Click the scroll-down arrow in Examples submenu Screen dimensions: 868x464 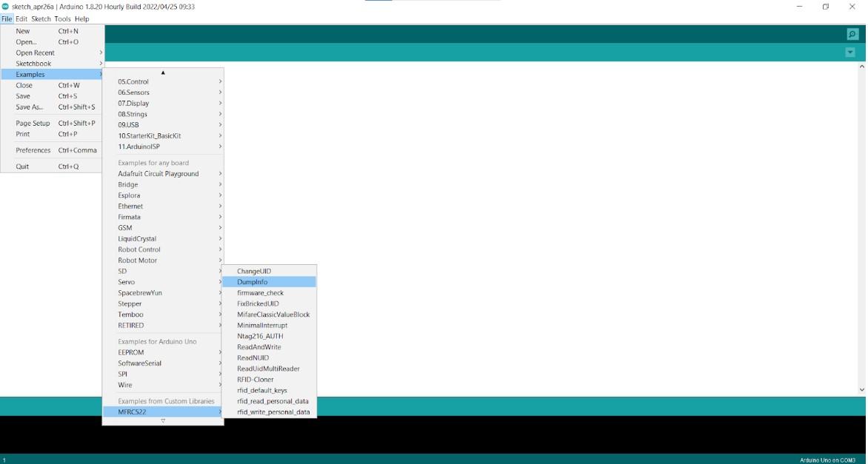coord(163,421)
